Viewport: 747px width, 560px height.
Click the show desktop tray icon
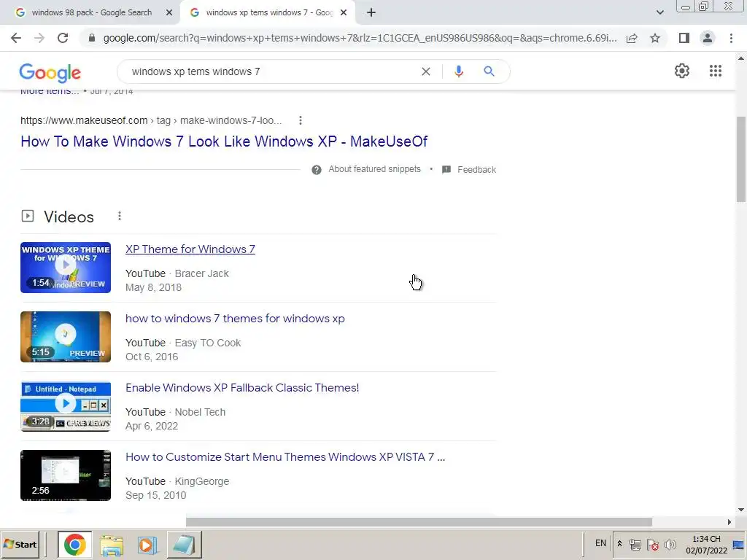pyautogui.click(x=738, y=544)
